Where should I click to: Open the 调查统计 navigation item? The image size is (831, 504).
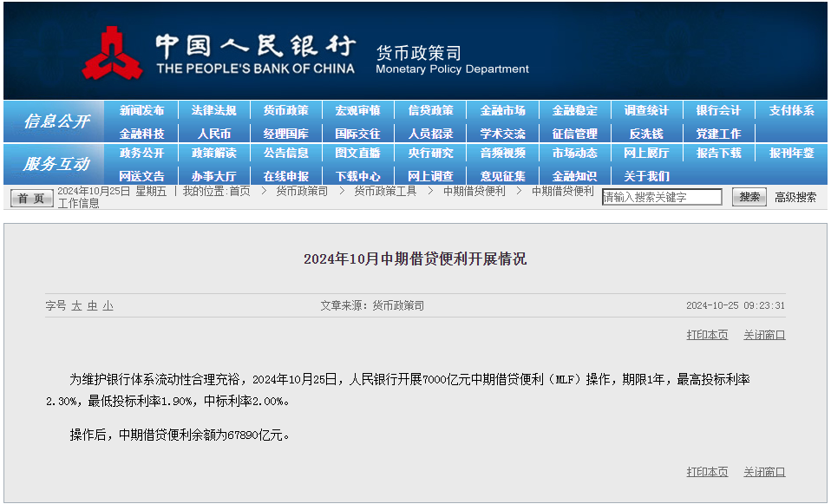tap(646, 110)
